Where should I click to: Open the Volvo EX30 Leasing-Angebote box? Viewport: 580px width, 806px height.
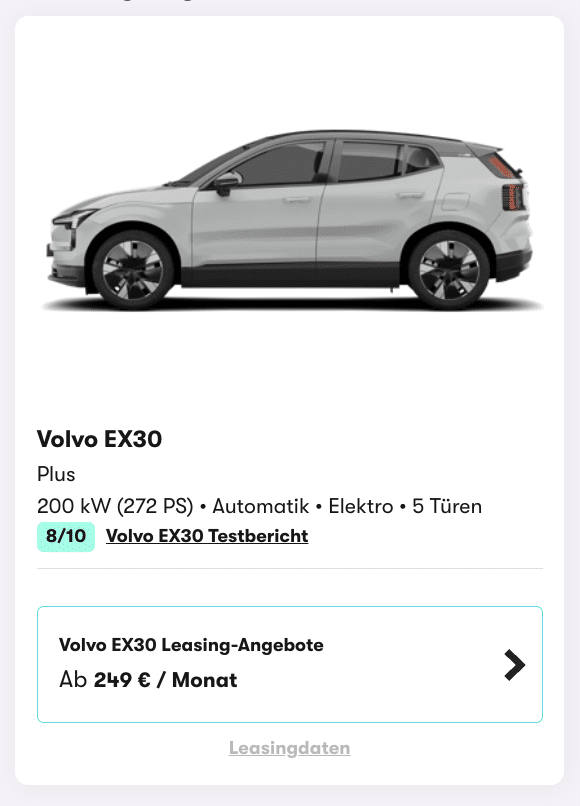coord(289,664)
